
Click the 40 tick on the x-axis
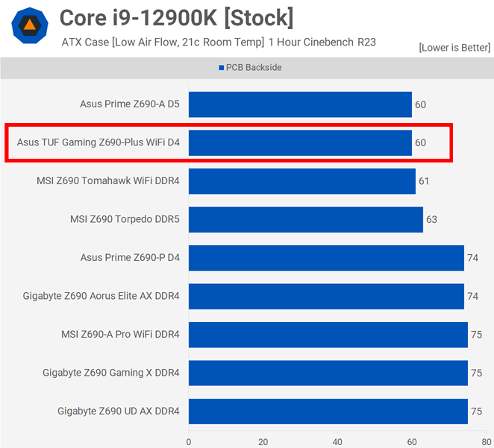338,441
